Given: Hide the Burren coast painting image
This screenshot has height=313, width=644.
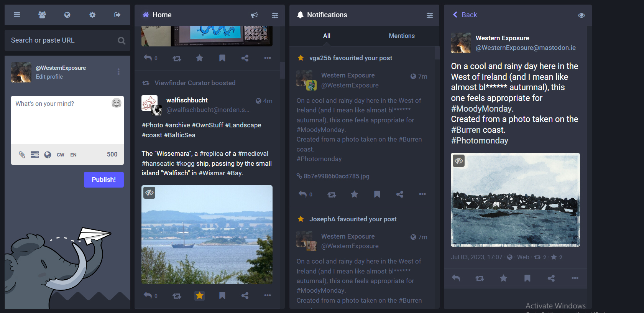Looking at the screenshot, I should pos(459,161).
